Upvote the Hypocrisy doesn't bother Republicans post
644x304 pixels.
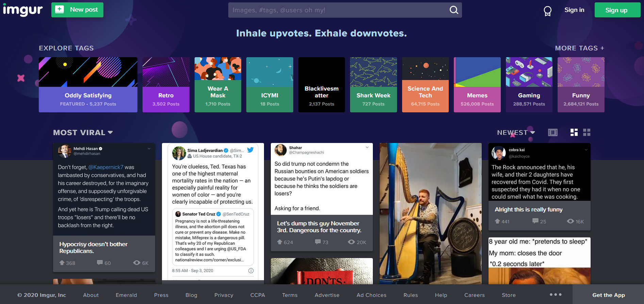62,263
